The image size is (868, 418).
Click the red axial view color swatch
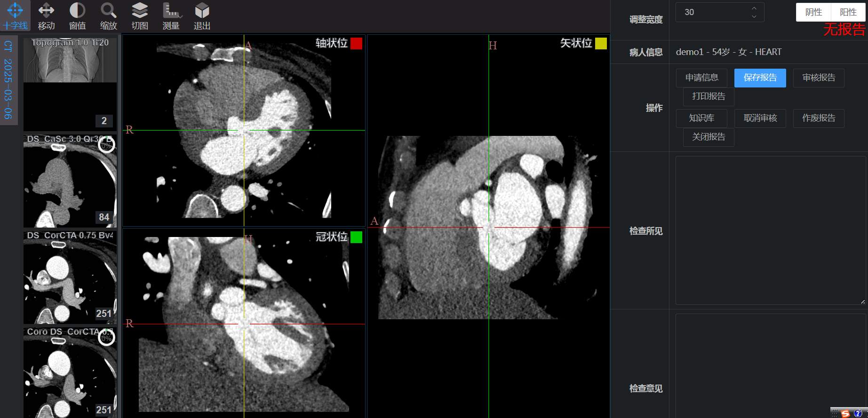click(356, 44)
